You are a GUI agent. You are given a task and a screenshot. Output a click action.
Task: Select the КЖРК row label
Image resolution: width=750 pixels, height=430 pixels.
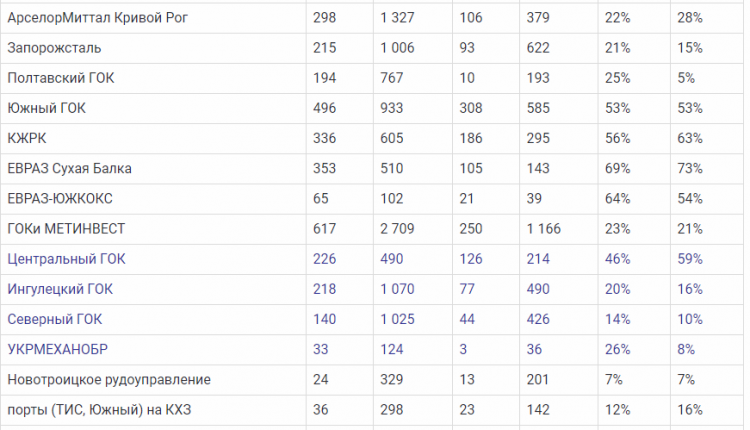(x=27, y=139)
